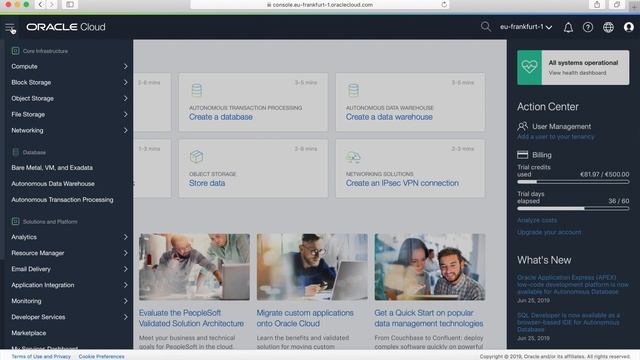Select Bare Metal, VM, and Exadata
Viewport: 640px width, 360px height.
point(52,168)
